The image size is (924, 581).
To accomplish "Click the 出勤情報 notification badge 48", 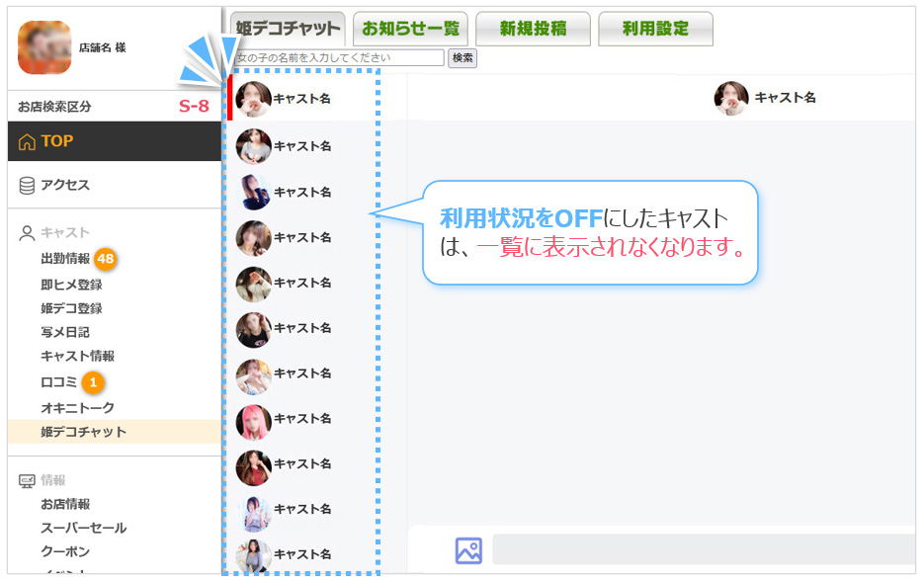I will pyautogui.click(x=106, y=259).
